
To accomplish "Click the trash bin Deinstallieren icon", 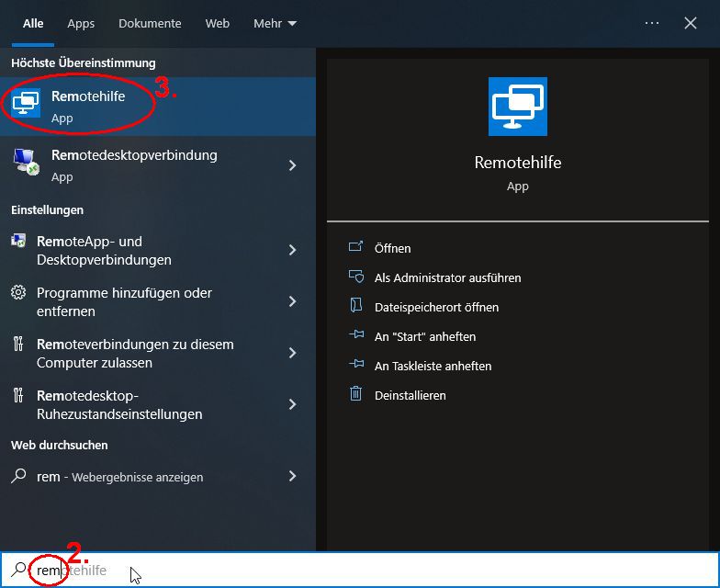I will tap(356, 393).
